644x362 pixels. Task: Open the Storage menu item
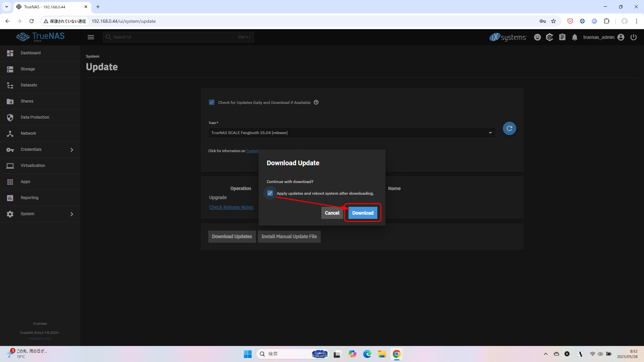[x=40, y=69]
